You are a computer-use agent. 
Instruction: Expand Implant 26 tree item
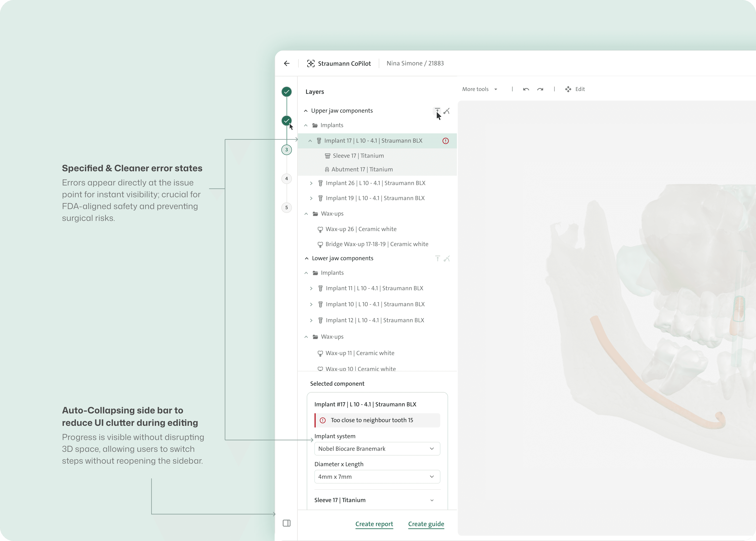pyautogui.click(x=311, y=183)
